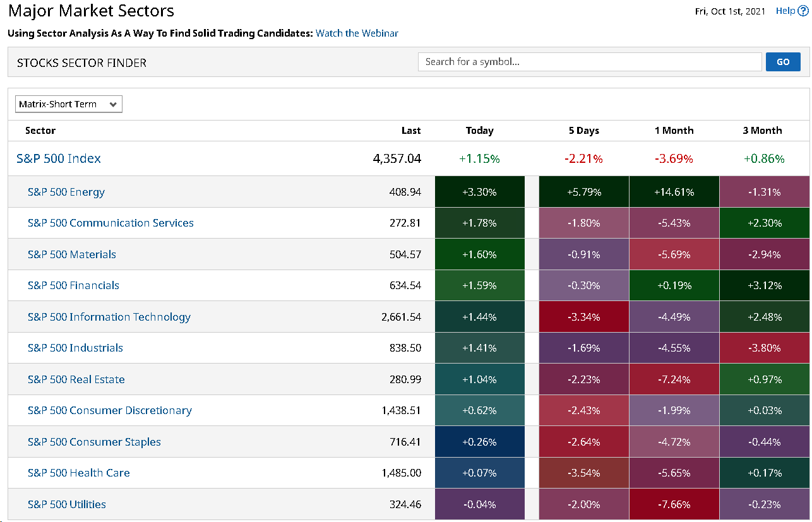This screenshot has width=812, height=522.
Task: Click Real Estate's -7.24% 1 Month cell
Action: (674, 379)
